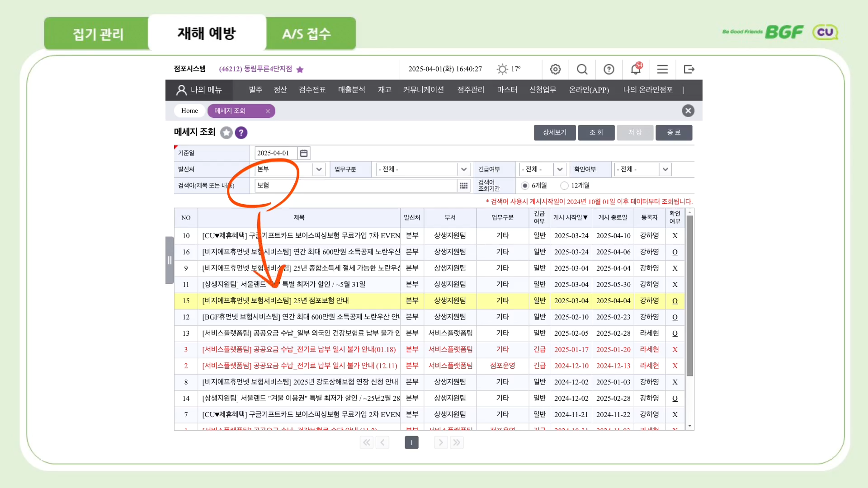Expand the 확인여부 전체 dropdown
868x488 pixels.
(665, 169)
